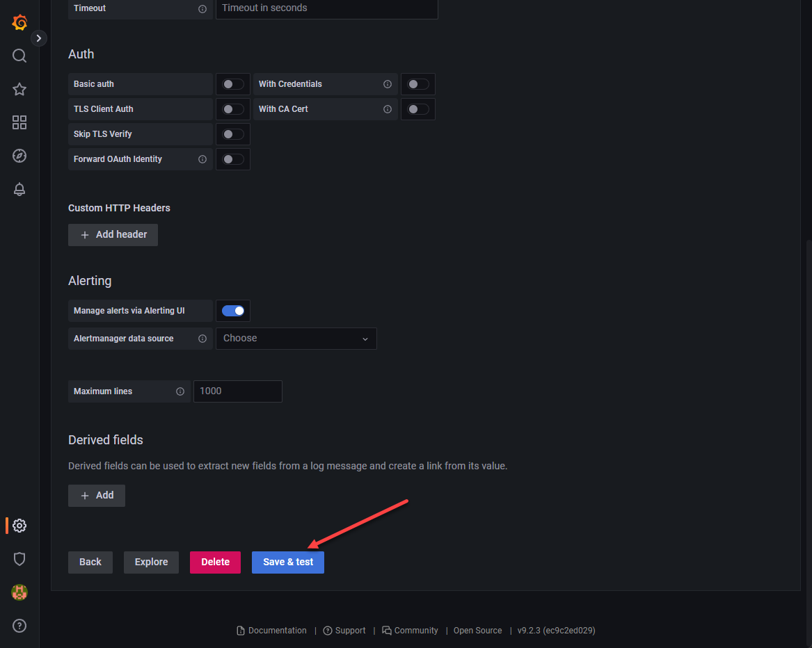Show info tooltip for Alertmanager data source

click(x=202, y=339)
